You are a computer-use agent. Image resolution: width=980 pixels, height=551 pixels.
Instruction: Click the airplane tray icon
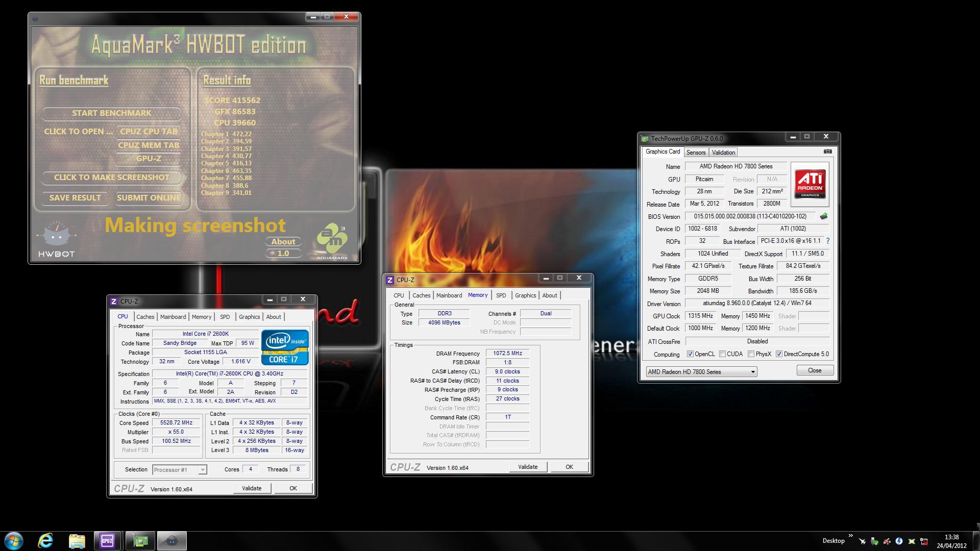click(x=862, y=541)
